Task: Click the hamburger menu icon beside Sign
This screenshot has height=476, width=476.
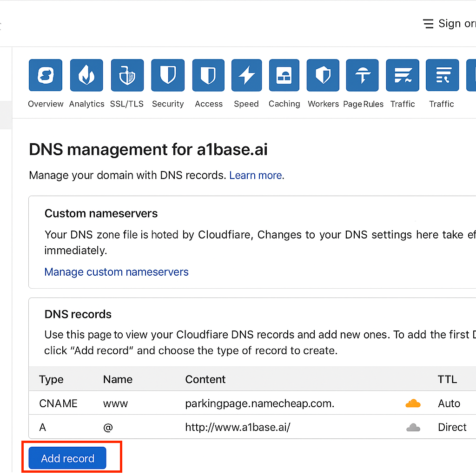Action: click(x=428, y=24)
